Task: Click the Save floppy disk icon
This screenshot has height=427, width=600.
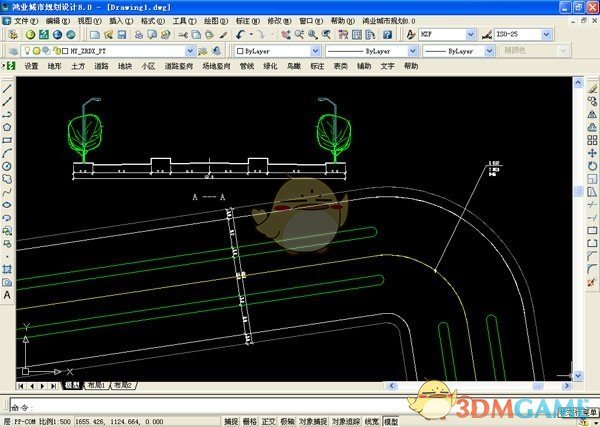Action: (122, 35)
